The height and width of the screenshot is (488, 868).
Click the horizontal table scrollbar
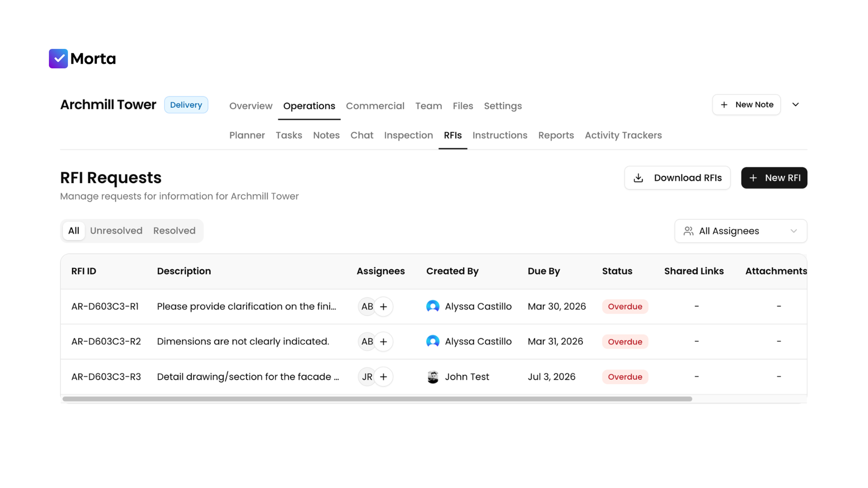(377, 399)
